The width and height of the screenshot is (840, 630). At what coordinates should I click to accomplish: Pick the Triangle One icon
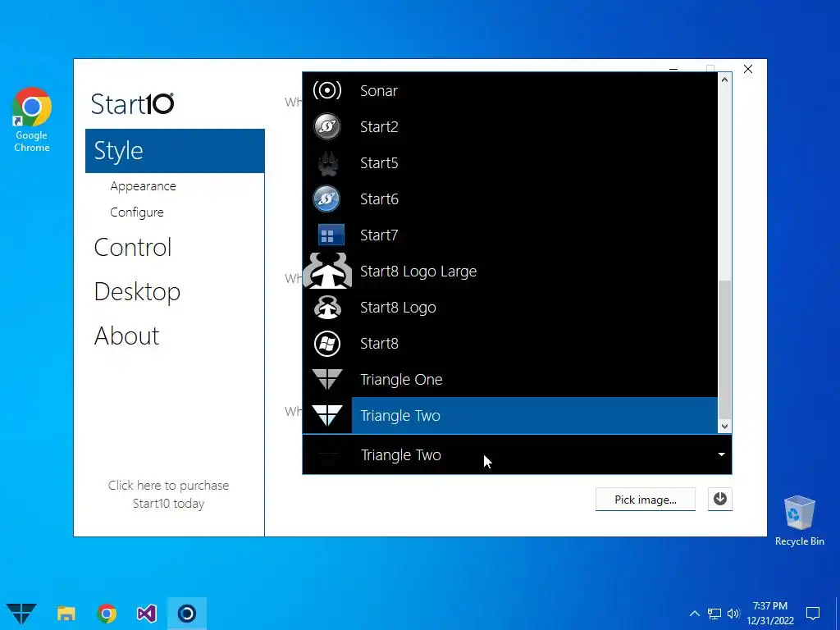pyautogui.click(x=326, y=379)
